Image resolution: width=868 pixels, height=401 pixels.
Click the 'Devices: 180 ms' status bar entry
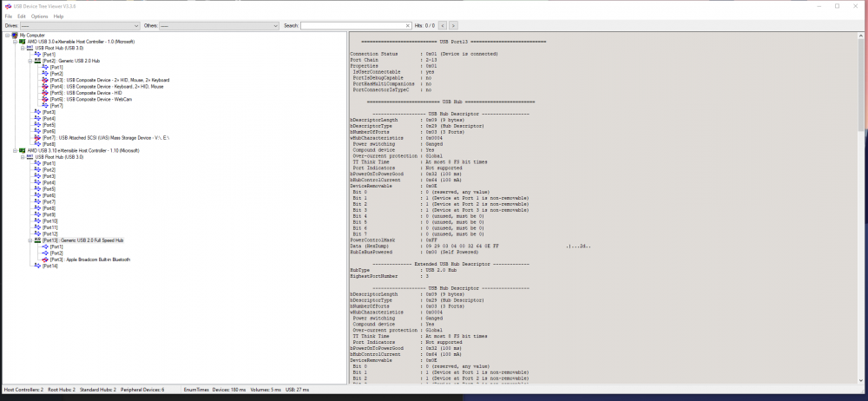(229, 390)
